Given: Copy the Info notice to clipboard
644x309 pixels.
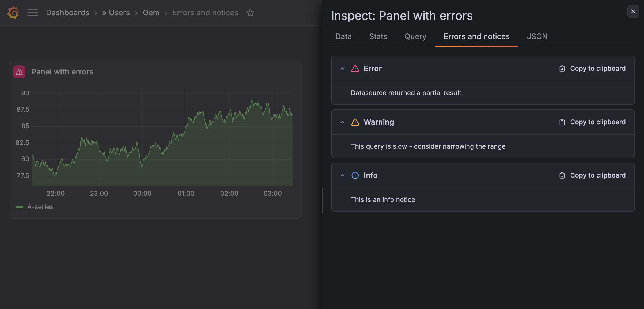Looking at the screenshot, I should 592,175.
